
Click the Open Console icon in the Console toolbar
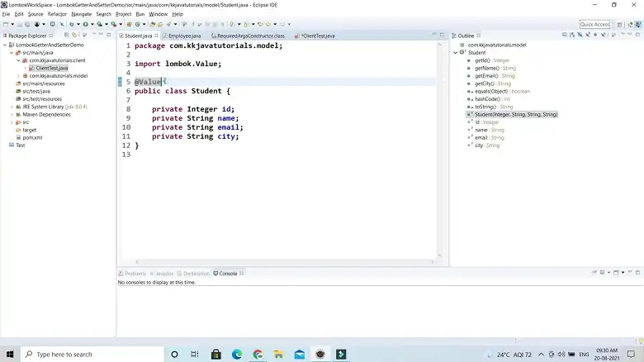616,272
